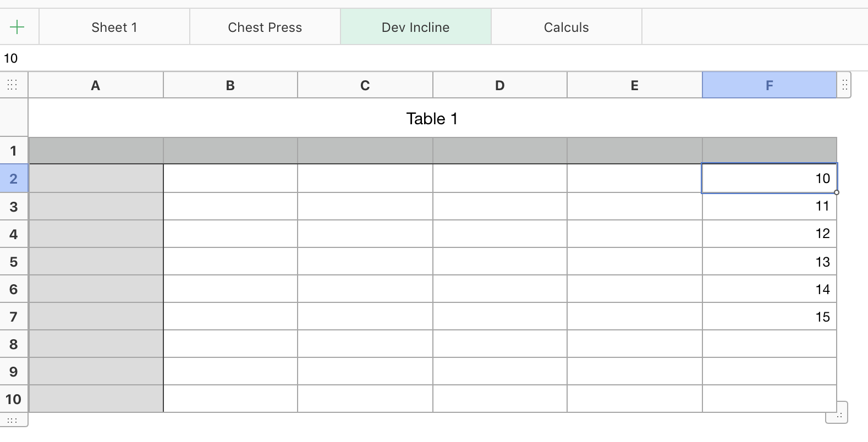Switch to the Sheet 1 tab
The image size is (868, 442).
pos(114,27)
